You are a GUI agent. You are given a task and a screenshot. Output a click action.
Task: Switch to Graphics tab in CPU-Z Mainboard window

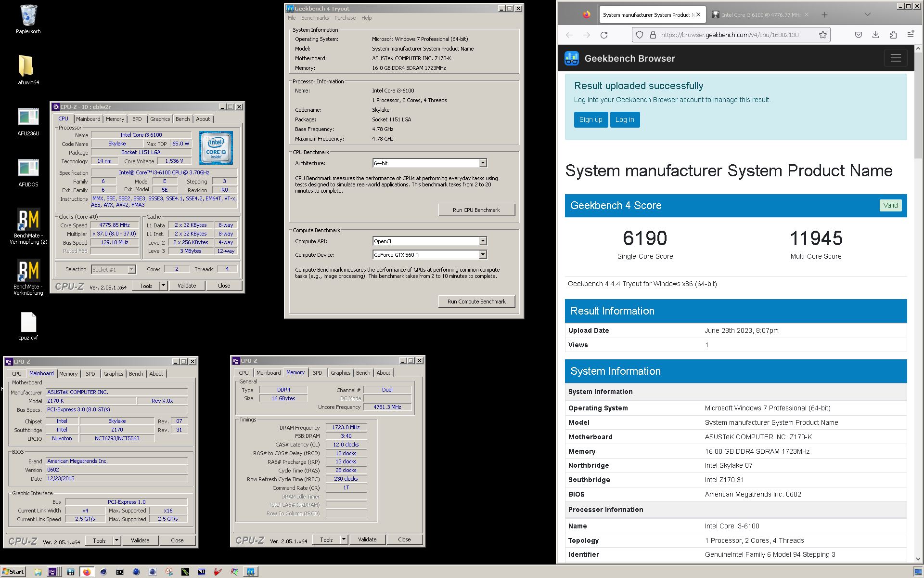[113, 374]
